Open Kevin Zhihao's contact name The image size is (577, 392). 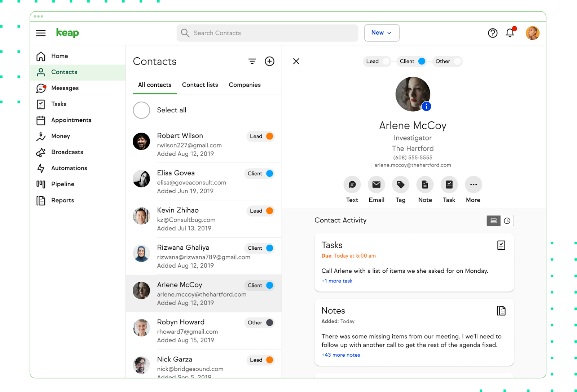[x=178, y=210]
